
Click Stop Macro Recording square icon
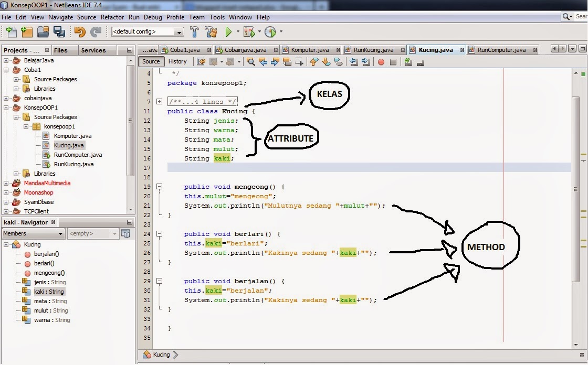(x=393, y=62)
